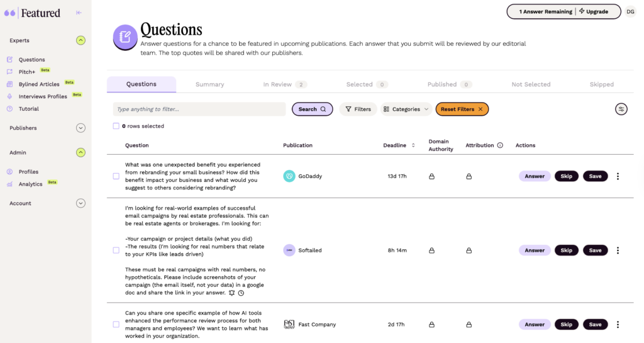The height and width of the screenshot is (343, 644).
Task: Open table display settings icon
Action: pyautogui.click(x=621, y=109)
